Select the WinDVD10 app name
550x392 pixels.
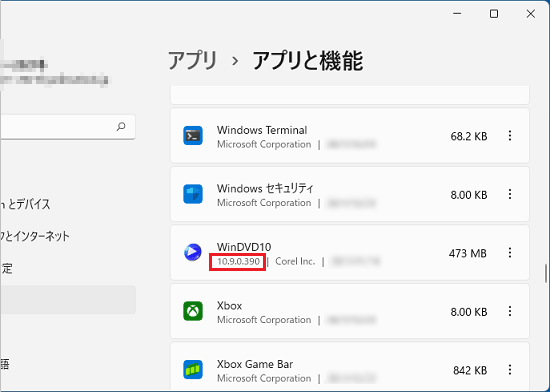(244, 247)
